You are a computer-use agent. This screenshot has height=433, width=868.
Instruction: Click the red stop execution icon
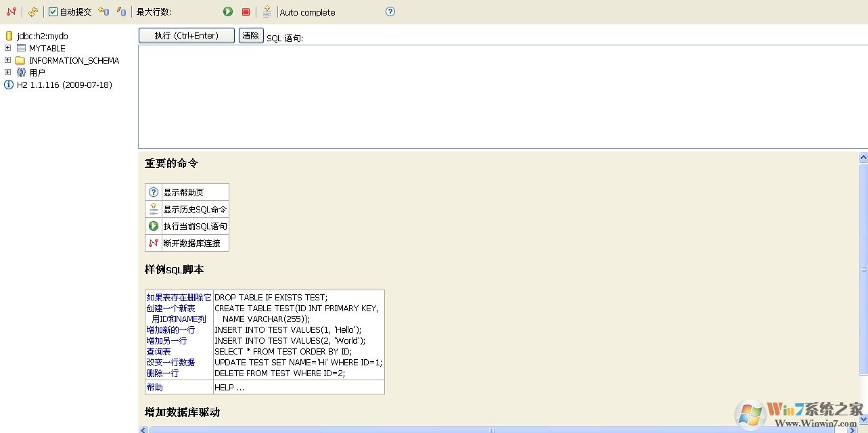(245, 12)
